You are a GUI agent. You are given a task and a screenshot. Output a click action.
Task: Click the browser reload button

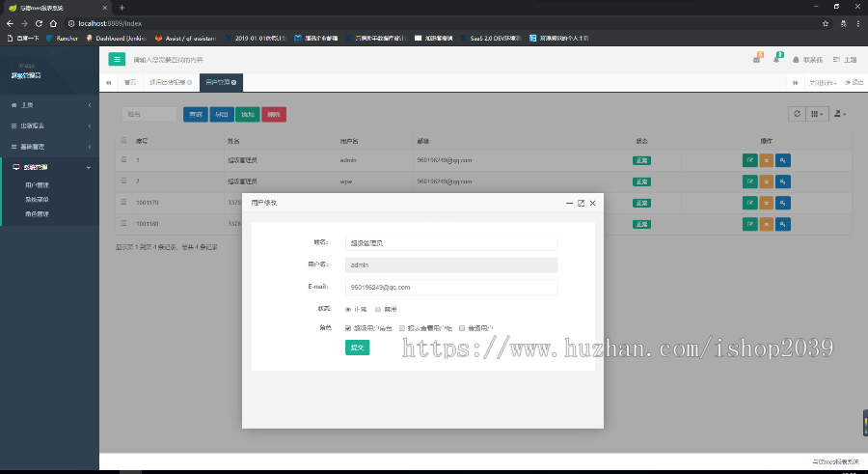coord(39,23)
